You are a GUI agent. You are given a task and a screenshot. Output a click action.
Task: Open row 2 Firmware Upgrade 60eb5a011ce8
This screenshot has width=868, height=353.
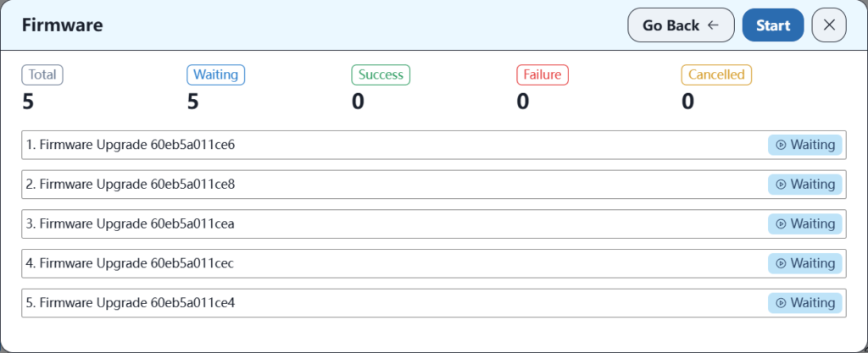pyautogui.click(x=131, y=185)
